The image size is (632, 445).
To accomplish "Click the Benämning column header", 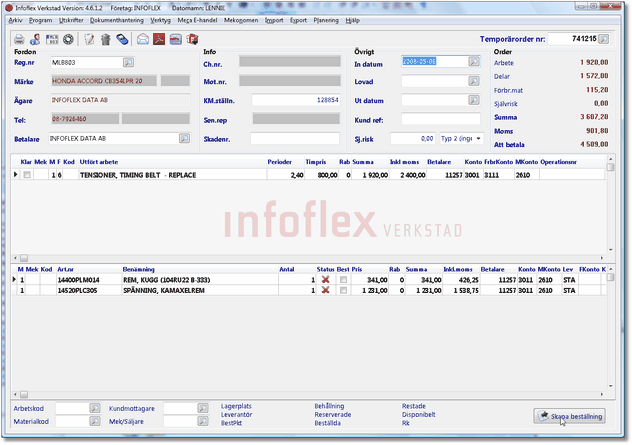I will [x=139, y=269].
